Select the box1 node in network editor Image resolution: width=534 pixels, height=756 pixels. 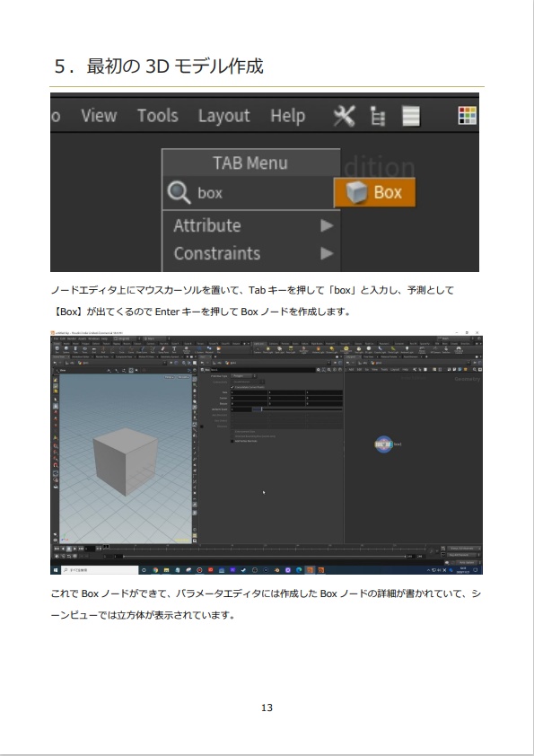tap(383, 444)
